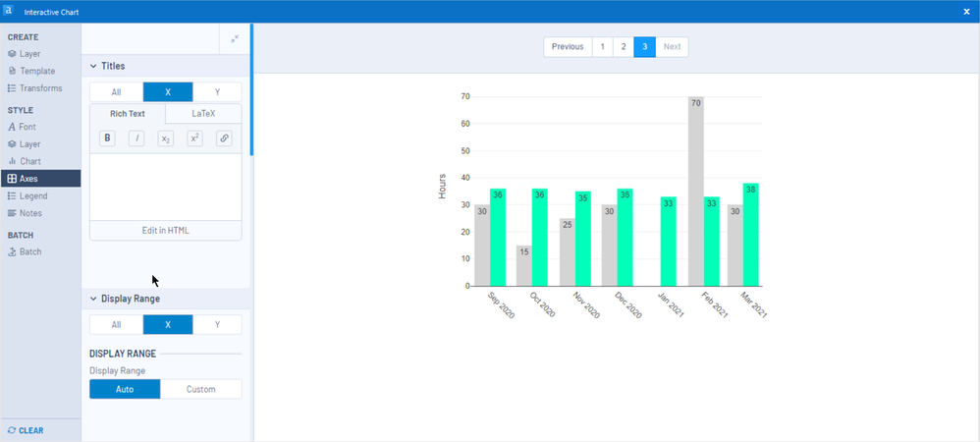980x442 pixels.
Task: Open the Notes section
Action: (25, 213)
